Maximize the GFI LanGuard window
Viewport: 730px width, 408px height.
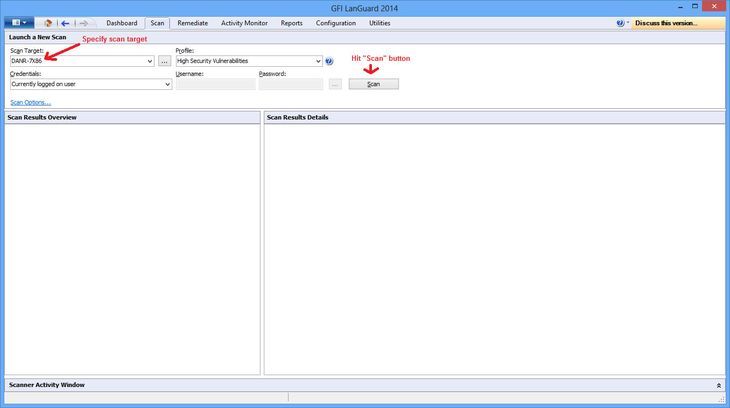tap(694, 6)
